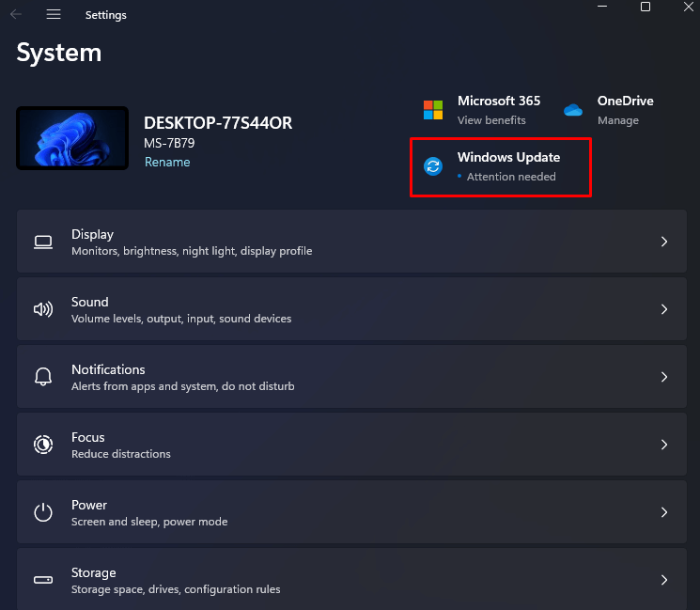Expand Display settings via its chevron

pos(663,242)
